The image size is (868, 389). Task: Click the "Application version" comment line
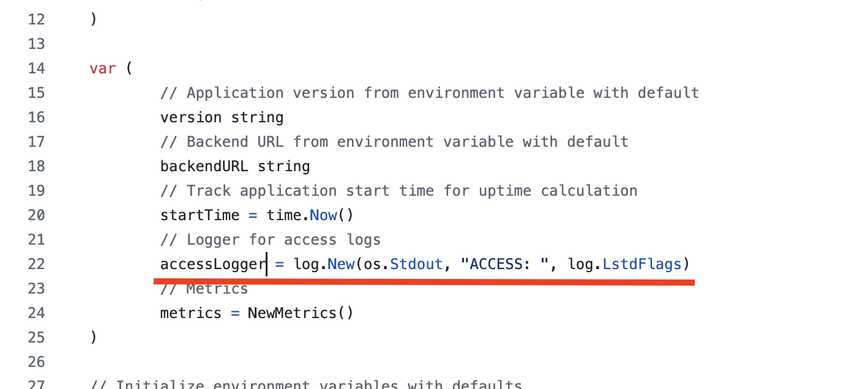tap(430, 93)
